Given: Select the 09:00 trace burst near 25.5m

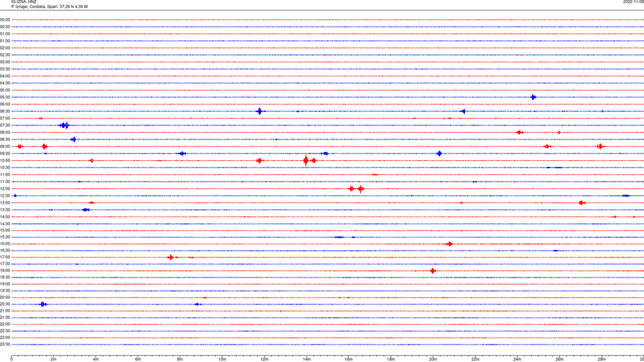Looking at the screenshot, I should click(547, 147).
